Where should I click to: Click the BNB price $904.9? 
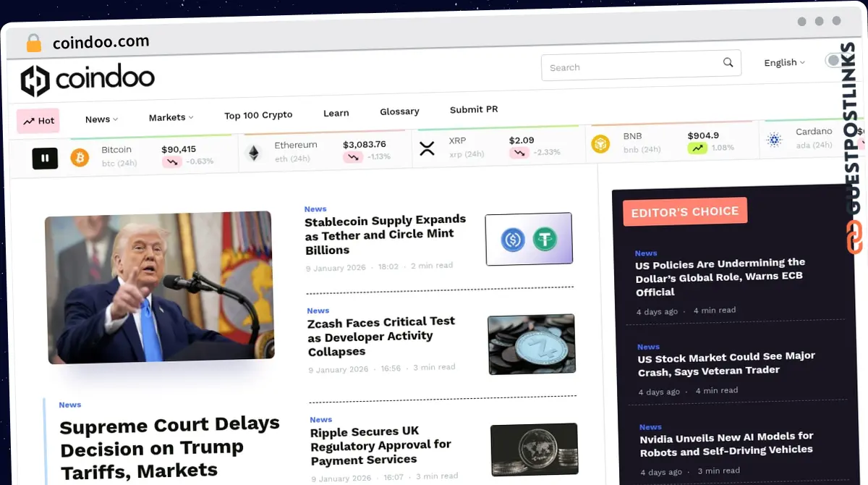click(x=703, y=135)
